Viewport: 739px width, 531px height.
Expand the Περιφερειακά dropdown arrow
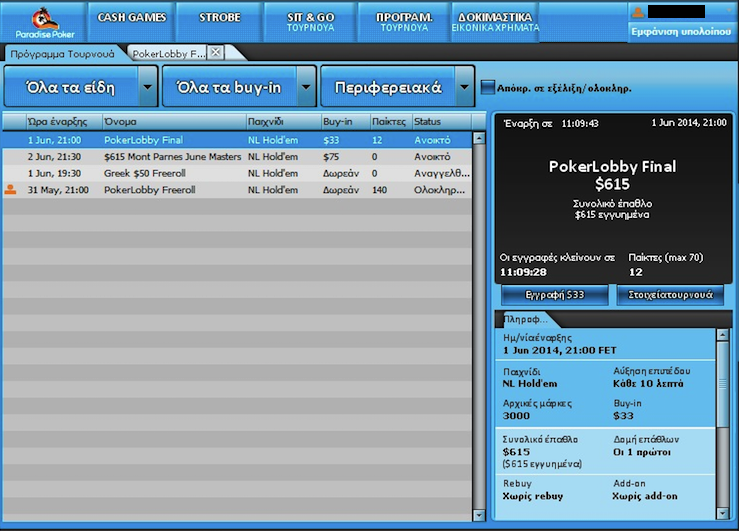tap(464, 87)
